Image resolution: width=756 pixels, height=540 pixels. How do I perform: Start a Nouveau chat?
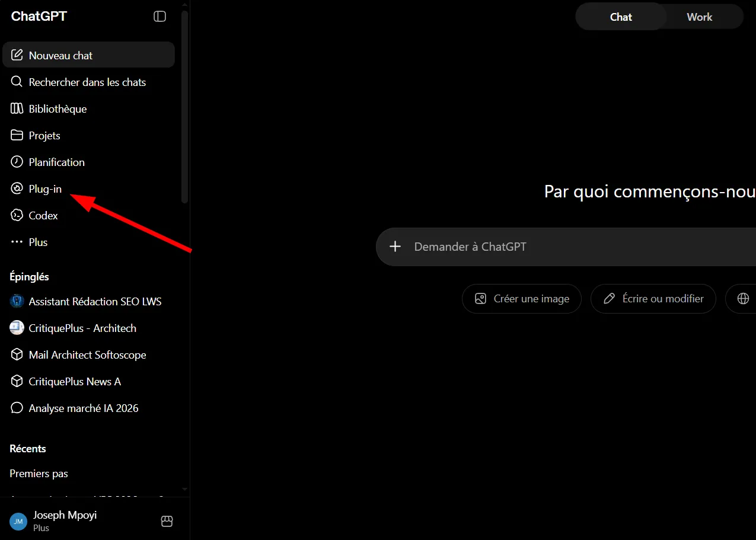click(88, 55)
